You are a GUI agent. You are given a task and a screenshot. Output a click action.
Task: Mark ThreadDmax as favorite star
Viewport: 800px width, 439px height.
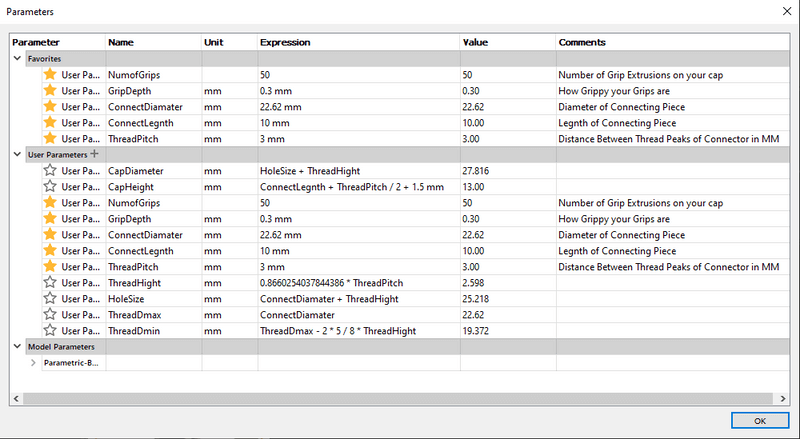49,314
